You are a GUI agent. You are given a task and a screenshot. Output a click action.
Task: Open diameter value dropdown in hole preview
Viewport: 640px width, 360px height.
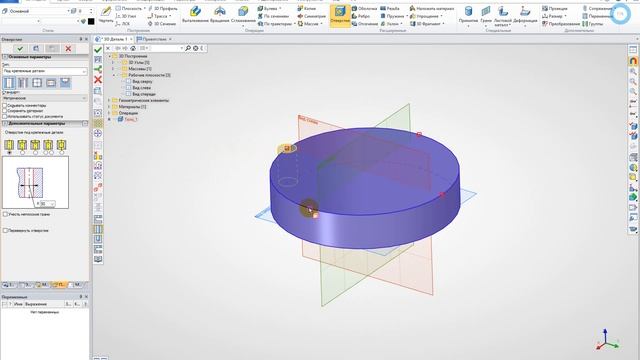click(52, 203)
